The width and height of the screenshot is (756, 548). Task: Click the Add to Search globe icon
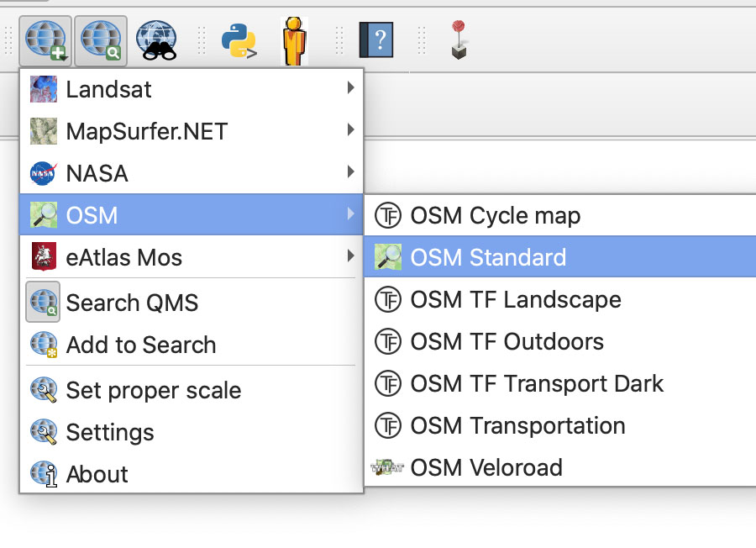pos(44,345)
